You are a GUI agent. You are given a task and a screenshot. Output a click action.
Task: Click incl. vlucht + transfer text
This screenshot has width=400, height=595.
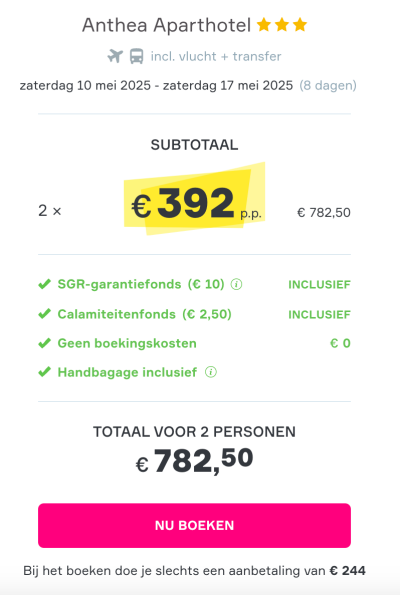[216, 56]
